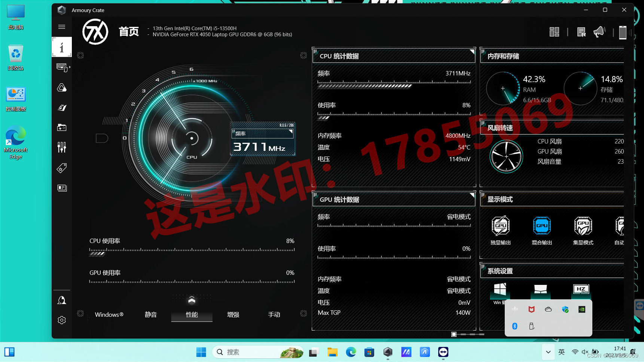Click the storage usage dial
This screenshot has width=644, height=362.
(x=580, y=88)
